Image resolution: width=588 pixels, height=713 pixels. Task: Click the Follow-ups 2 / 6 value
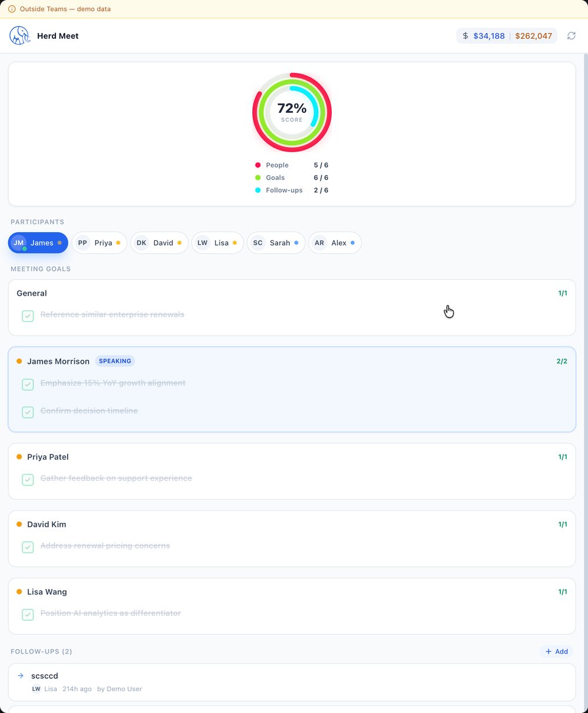(321, 190)
